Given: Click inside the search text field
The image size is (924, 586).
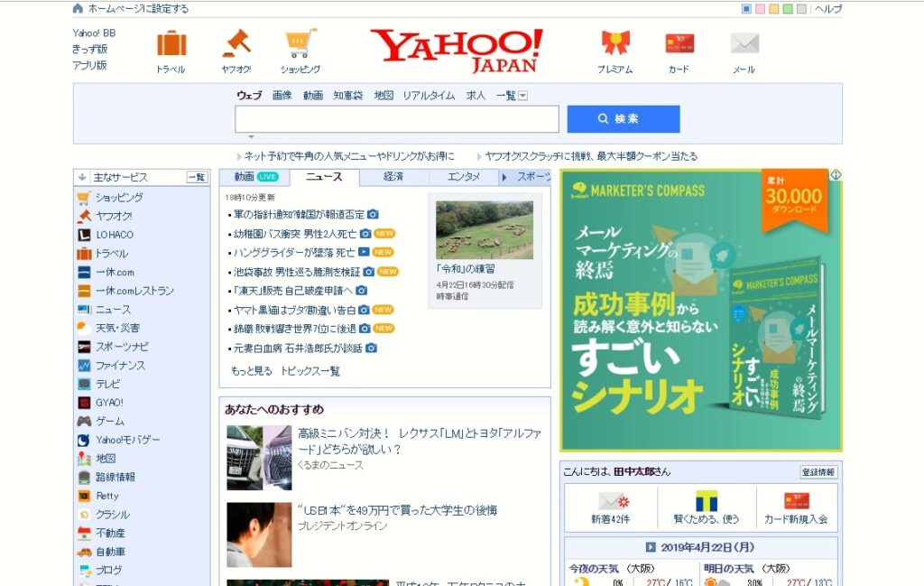Looking at the screenshot, I should click(397, 119).
